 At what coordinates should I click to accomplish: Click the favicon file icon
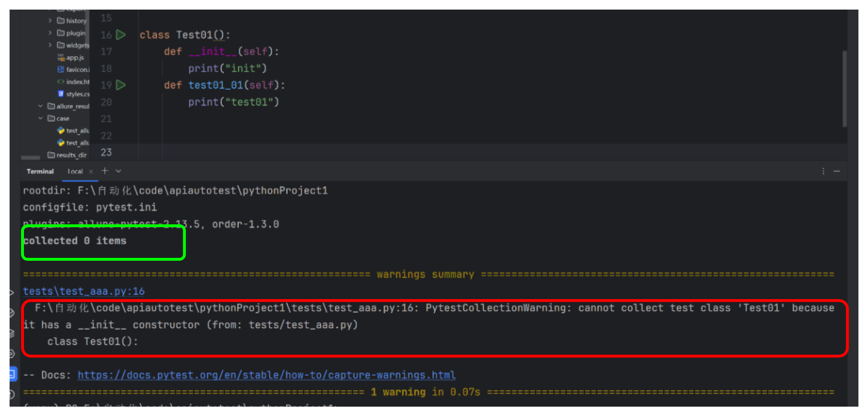pyautogui.click(x=61, y=69)
